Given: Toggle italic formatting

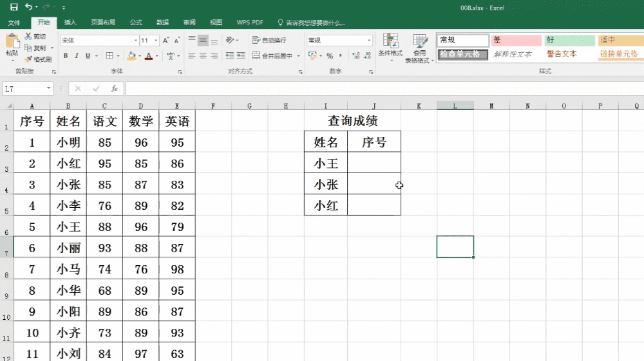Looking at the screenshot, I should tap(77, 56).
